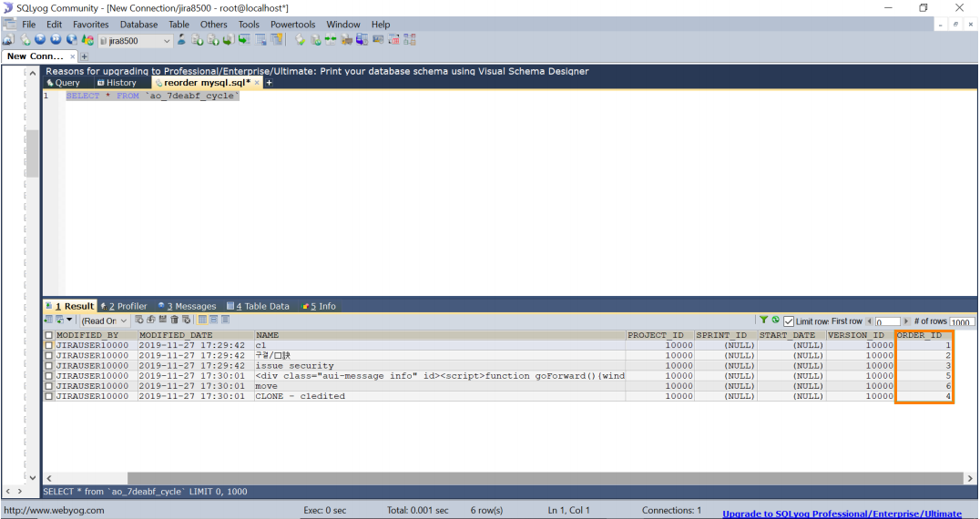Switch to the 3 Messages tab
The width and height of the screenshot is (980, 519).
coord(186,306)
